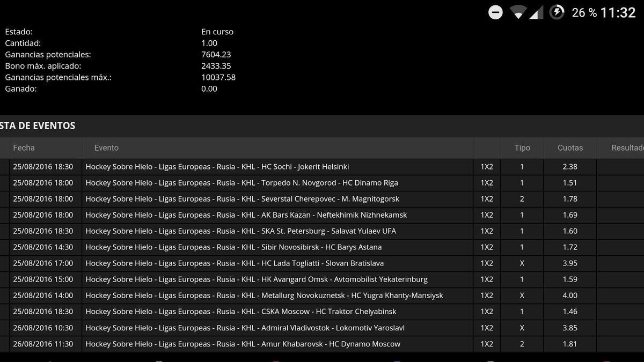Click the 2.38 odds value
644x362 pixels.
(570, 167)
